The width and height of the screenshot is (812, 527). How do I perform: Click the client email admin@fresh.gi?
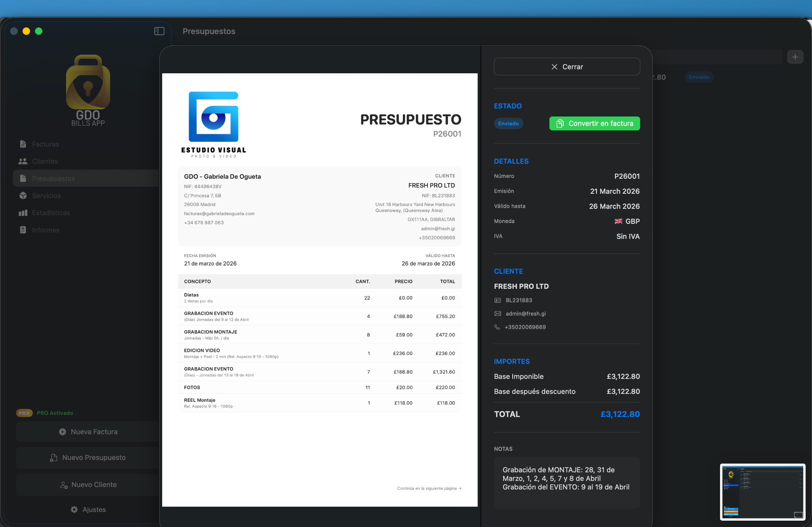525,314
